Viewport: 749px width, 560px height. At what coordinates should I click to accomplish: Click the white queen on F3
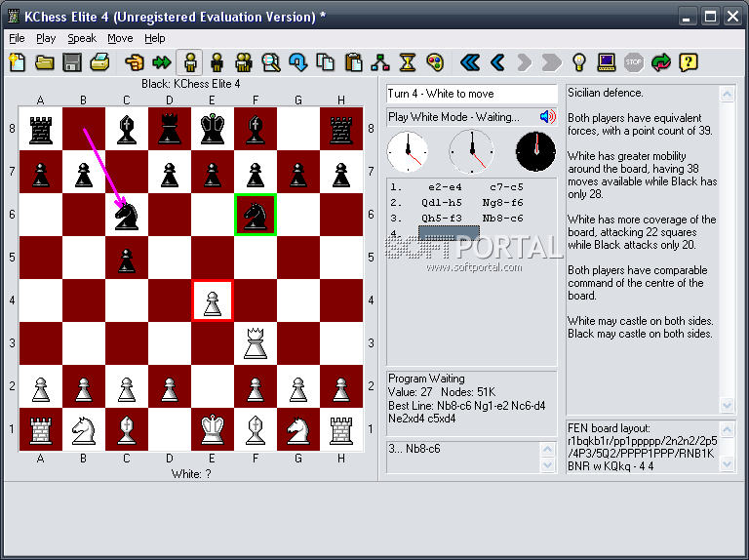point(256,343)
